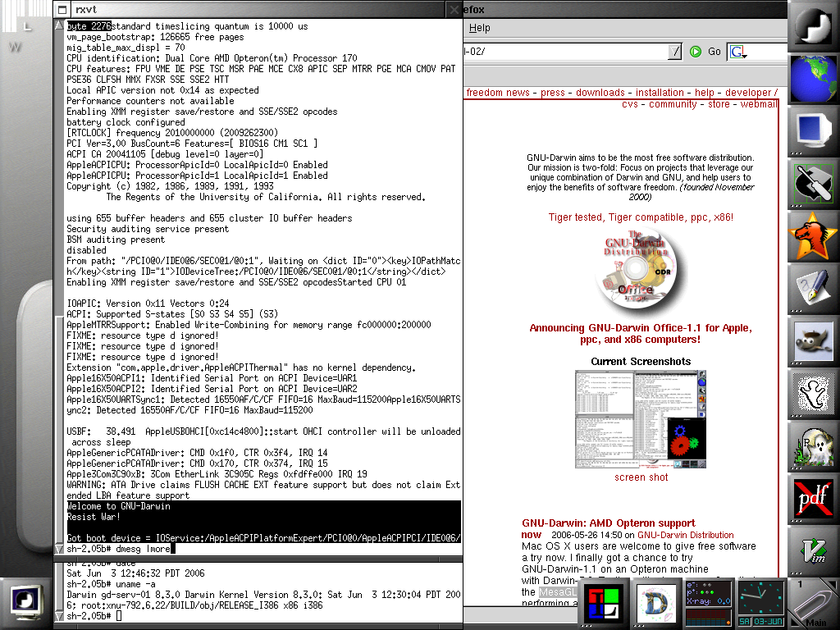
Task: Click 'Sat Jun 3 12:46:32 PDT 2006' output
Action: [x=135, y=573]
